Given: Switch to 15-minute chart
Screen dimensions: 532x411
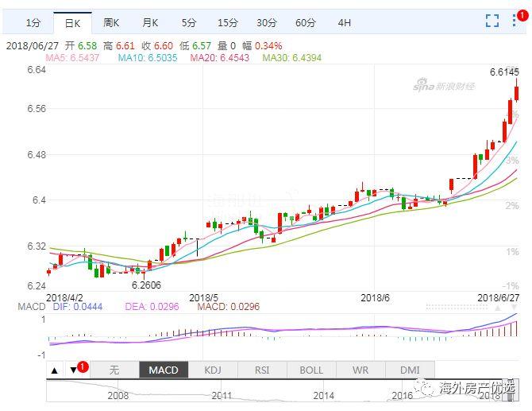Looking at the screenshot, I should point(227,22).
